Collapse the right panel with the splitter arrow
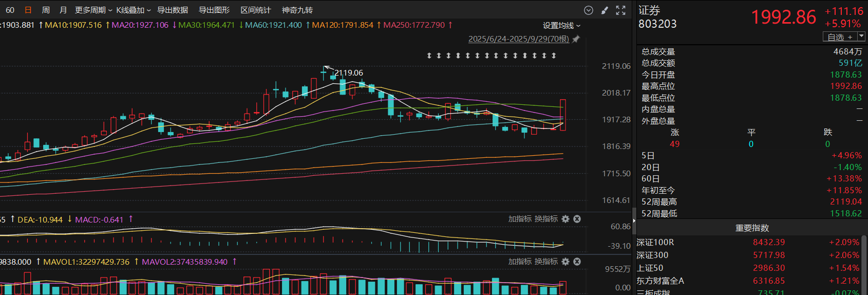 634,220
